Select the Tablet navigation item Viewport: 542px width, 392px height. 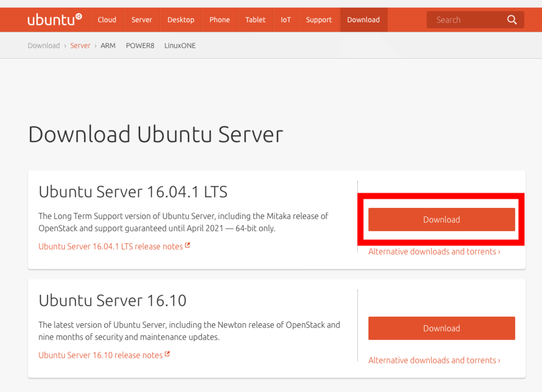(x=256, y=20)
